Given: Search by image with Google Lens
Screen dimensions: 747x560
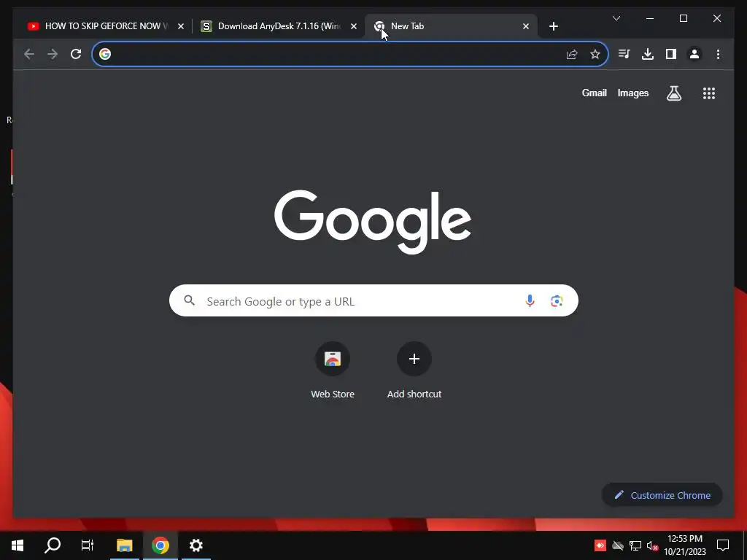Looking at the screenshot, I should (x=557, y=300).
